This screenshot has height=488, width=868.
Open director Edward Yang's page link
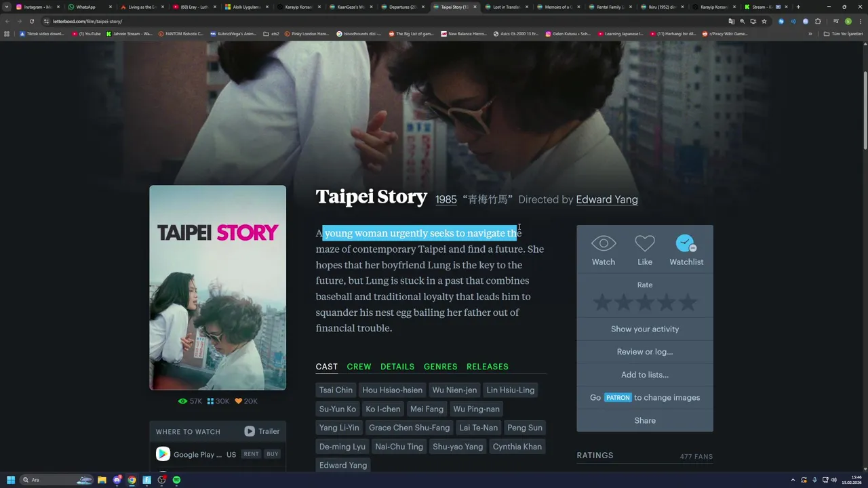pos(607,199)
